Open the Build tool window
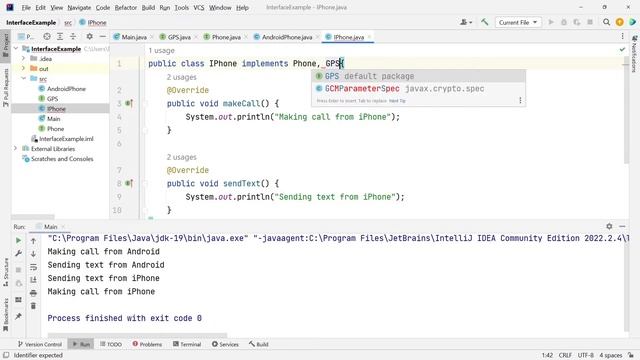This screenshot has height=360, width=640. coord(259,344)
